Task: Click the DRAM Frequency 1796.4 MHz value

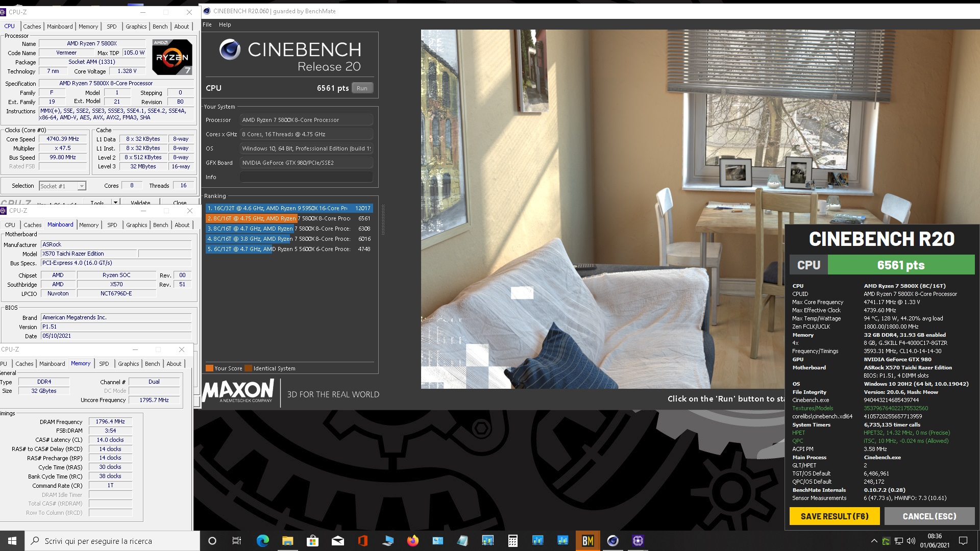Action: point(110,421)
